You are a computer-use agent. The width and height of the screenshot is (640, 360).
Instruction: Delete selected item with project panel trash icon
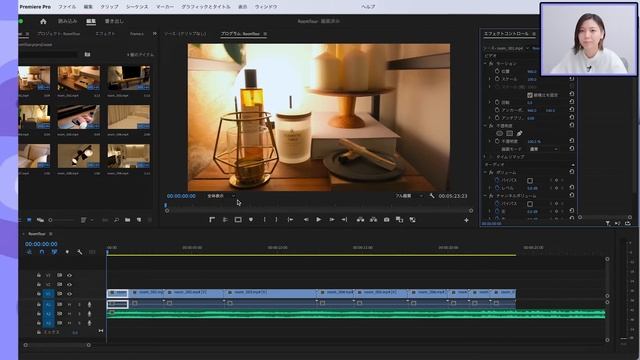pyautogui.click(x=150, y=220)
